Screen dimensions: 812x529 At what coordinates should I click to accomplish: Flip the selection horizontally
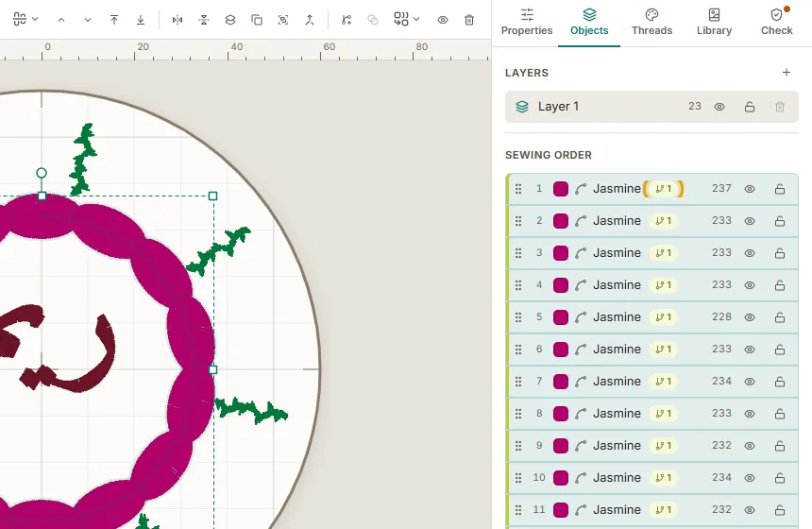click(178, 20)
